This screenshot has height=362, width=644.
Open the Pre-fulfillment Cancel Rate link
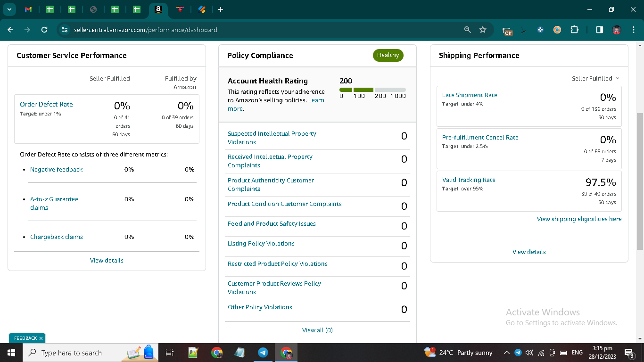[x=480, y=137]
